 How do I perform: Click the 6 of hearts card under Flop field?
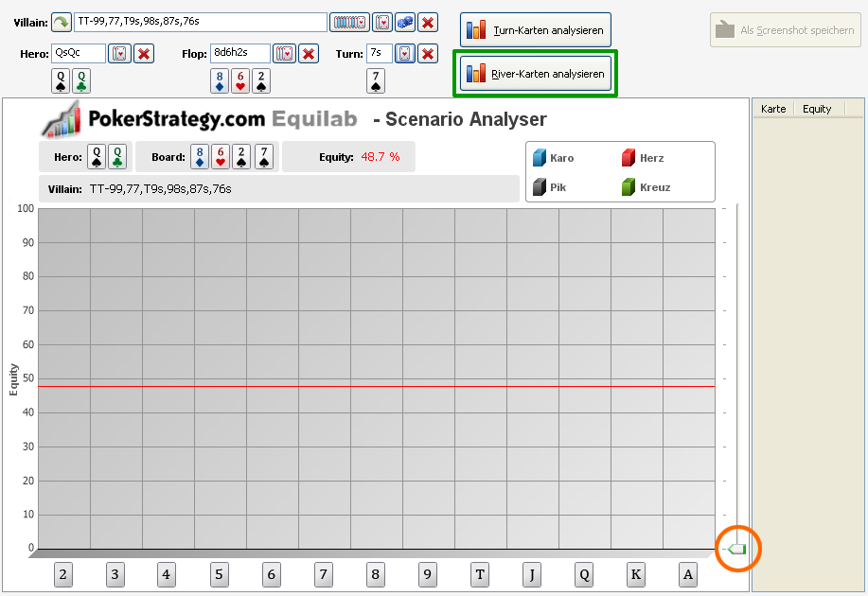point(240,80)
